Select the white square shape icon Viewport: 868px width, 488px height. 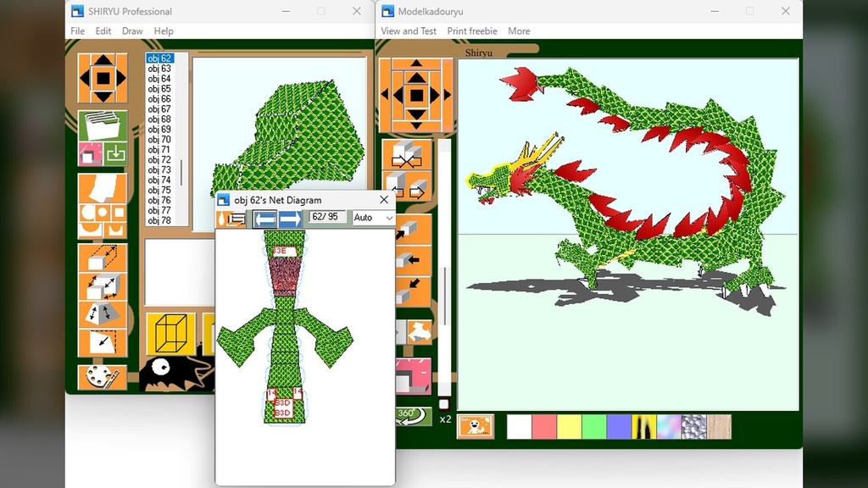[x=119, y=213]
